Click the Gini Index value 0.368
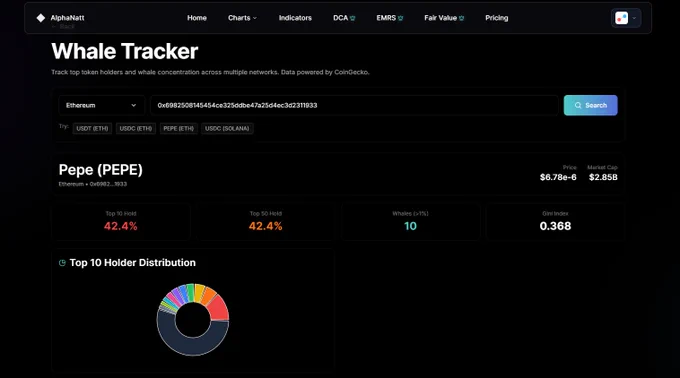Screen dimensions: 680x378 (555, 226)
